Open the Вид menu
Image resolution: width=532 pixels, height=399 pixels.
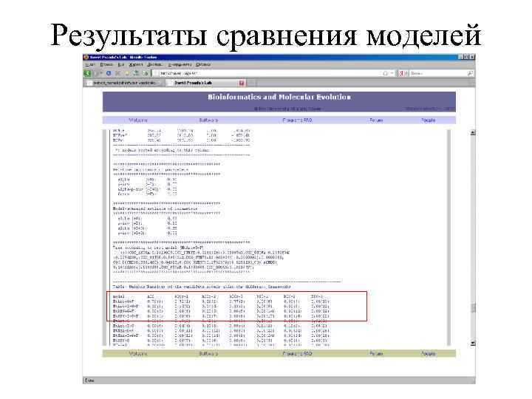click(121, 64)
